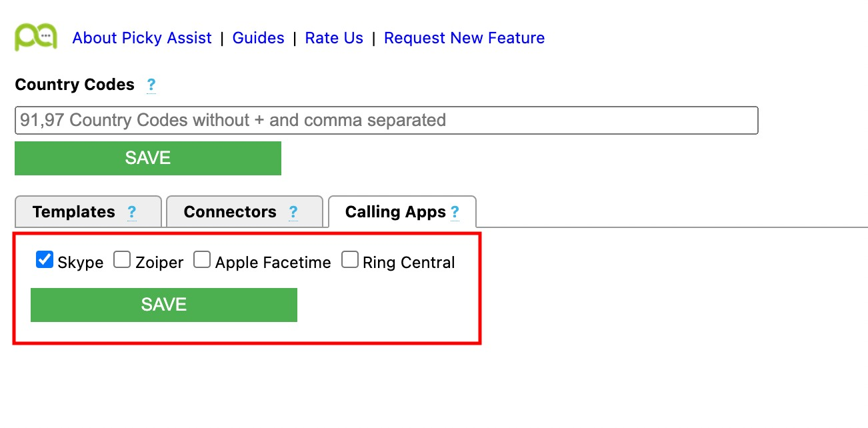Enable the Zoiper checkbox
The width and height of the screenshot is (868, 428).
pyautogui.click(x=122, y=259)
